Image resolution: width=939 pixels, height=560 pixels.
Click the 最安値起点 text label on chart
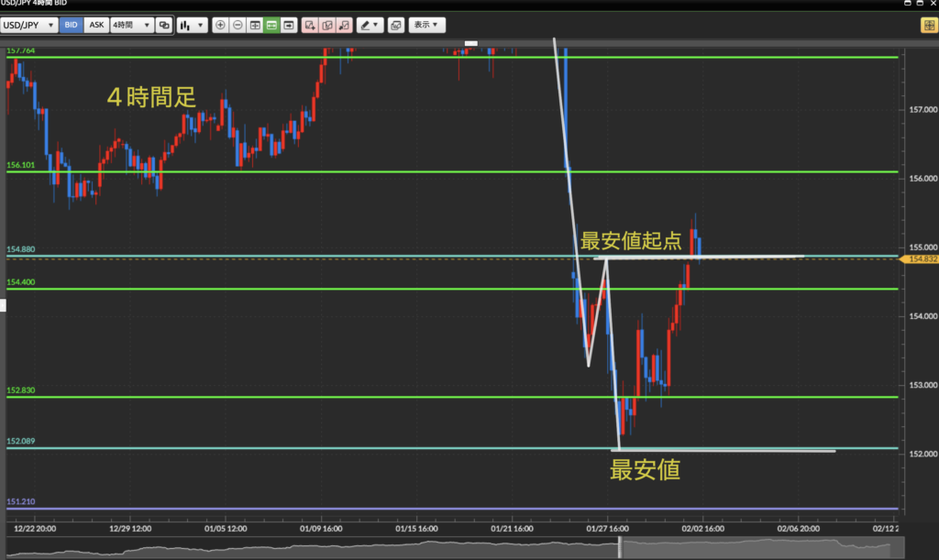click(x=631, y=241)
